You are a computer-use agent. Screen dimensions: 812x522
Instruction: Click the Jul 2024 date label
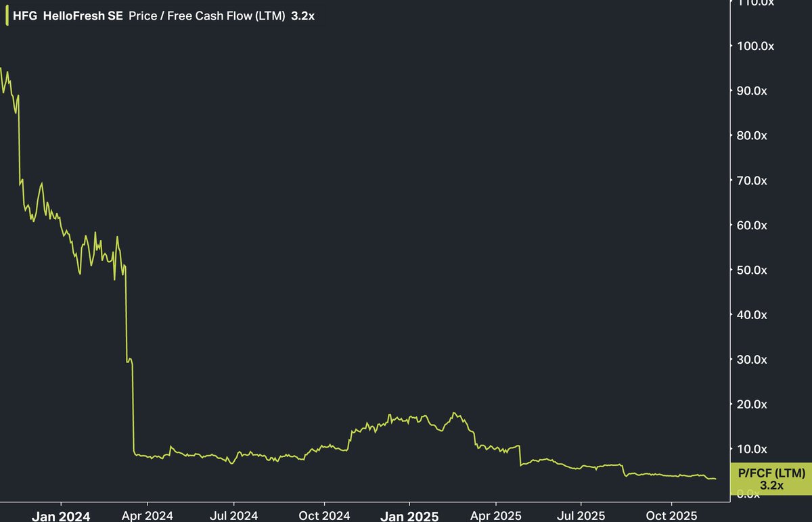(233, 515)
